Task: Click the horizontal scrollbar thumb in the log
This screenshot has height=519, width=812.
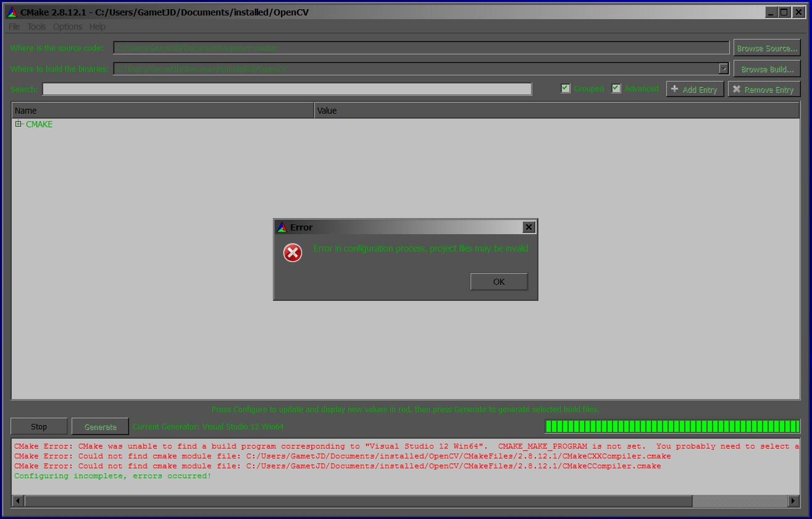Action: click(x=358, y=500)
